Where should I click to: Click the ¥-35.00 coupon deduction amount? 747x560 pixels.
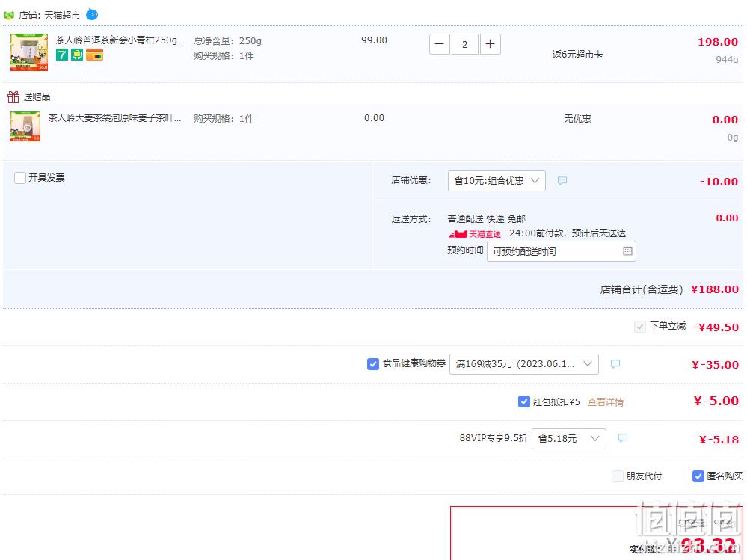click(715, 365)
